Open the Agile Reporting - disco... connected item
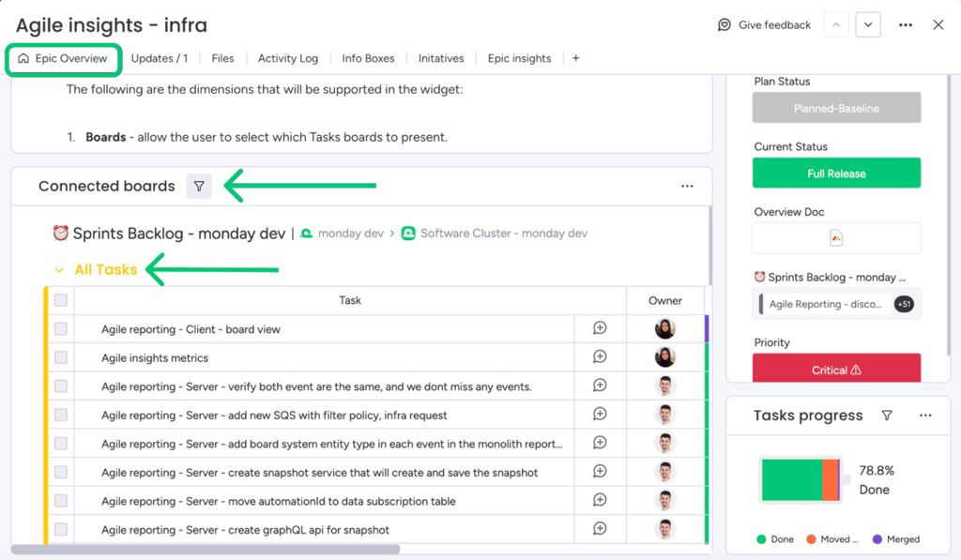Image resolution: width=961 pixels, height=560 pixels. coord(825,304)
